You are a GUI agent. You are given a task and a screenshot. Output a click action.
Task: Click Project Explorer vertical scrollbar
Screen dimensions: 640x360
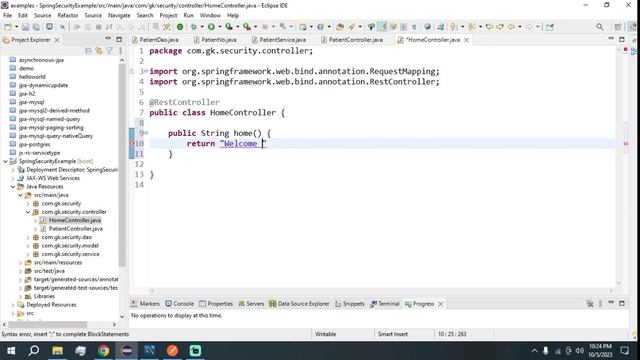(x=122, y=165)
